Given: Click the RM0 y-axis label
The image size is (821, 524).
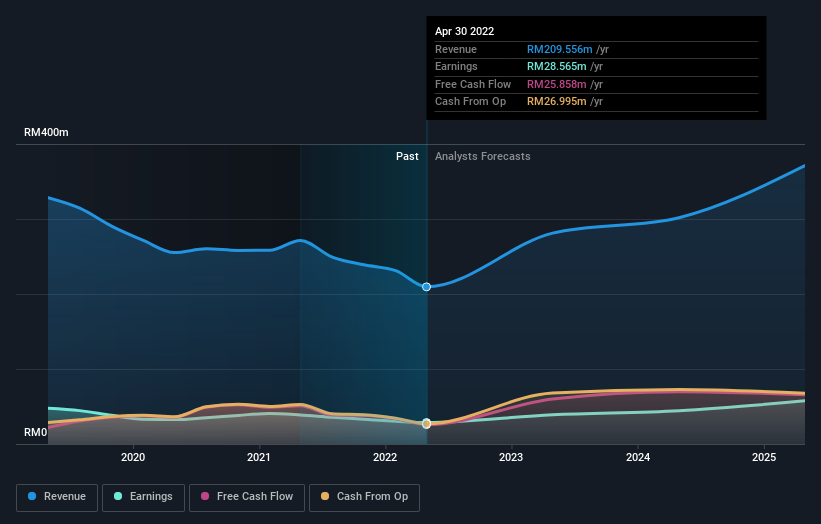Looking at the screenshot, I should click(36, 432).
